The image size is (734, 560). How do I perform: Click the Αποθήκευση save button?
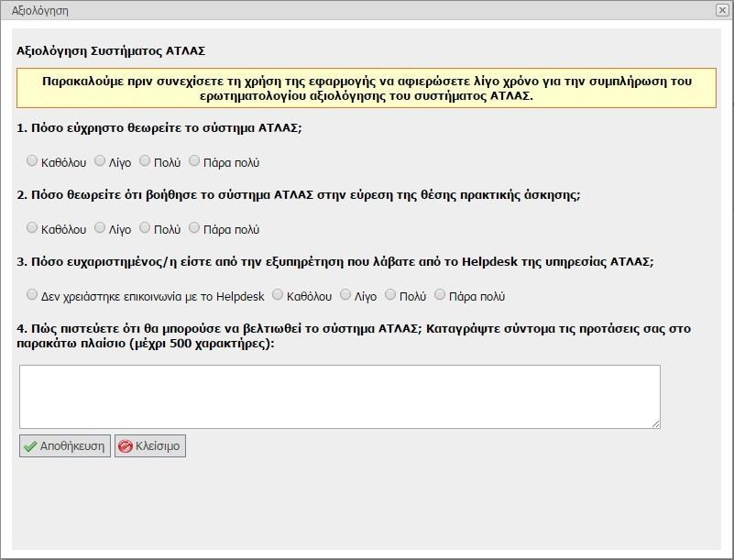coord(64,445)
